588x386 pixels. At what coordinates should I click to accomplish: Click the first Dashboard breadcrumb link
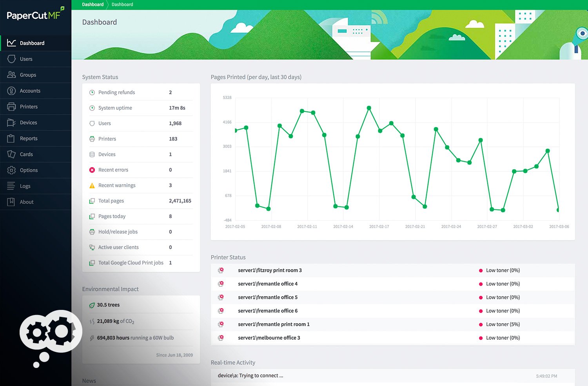click(x=93, y=4)
